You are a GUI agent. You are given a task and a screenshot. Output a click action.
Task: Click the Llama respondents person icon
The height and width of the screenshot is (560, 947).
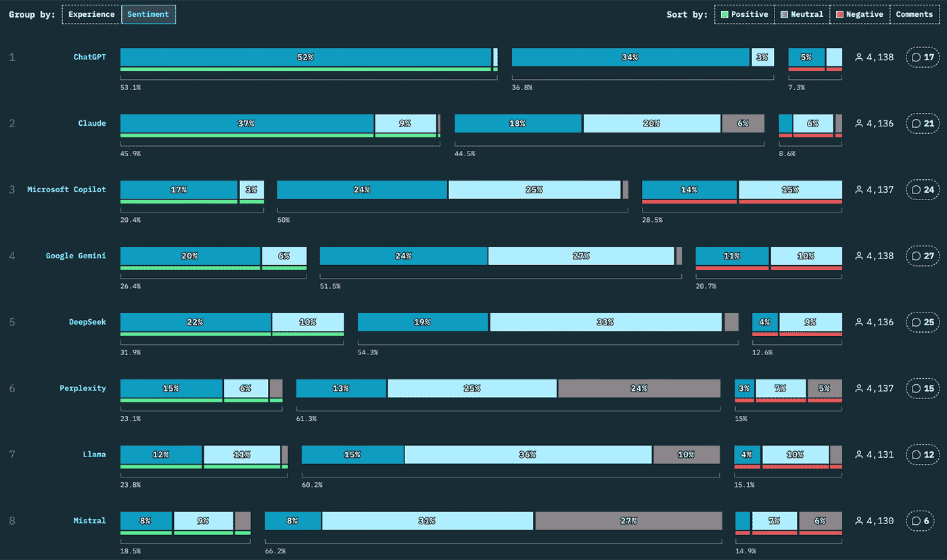pos(859,455)
